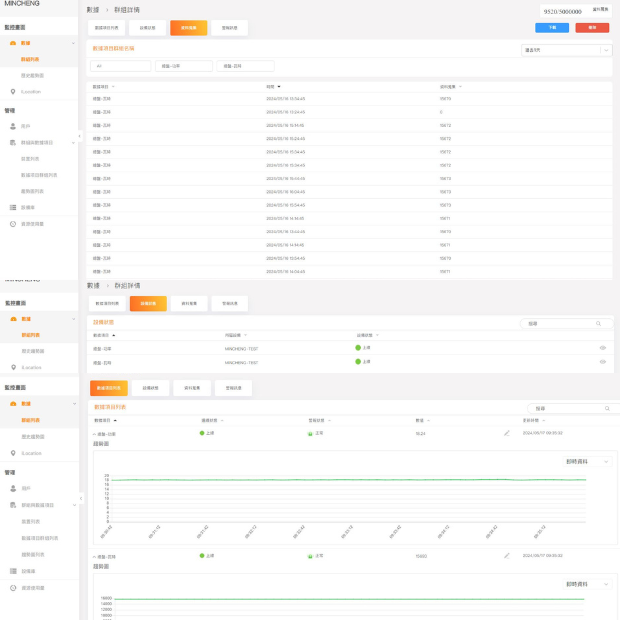Open the 即時資料 dropdown on the 塔盤-扭矩 chart
The image size is (620, 620).
coord(587,584)
